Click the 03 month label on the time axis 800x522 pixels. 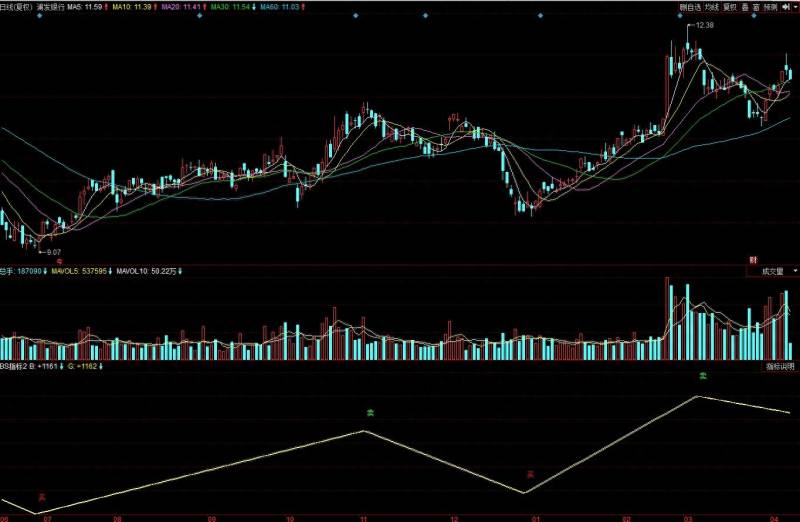click(x=688, y=518)
